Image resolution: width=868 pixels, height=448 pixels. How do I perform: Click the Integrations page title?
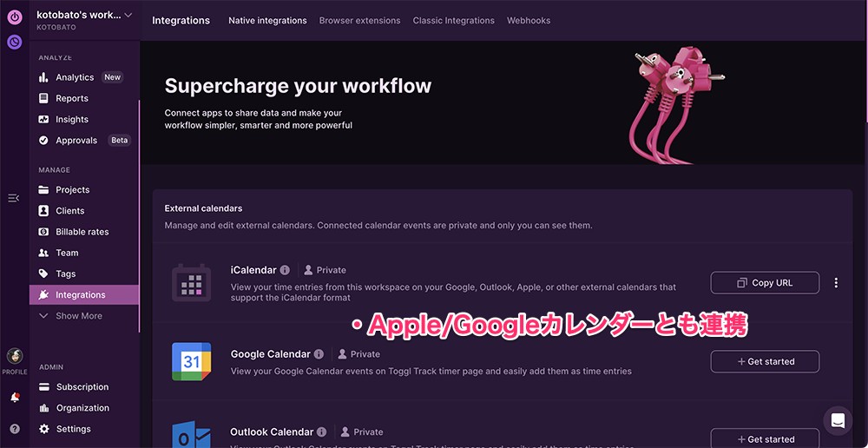click(181, 21)
